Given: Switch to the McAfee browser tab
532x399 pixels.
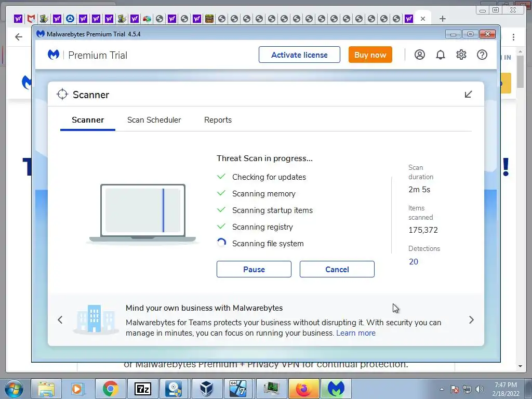Looking at the screenshot, I should pos(31,19).
